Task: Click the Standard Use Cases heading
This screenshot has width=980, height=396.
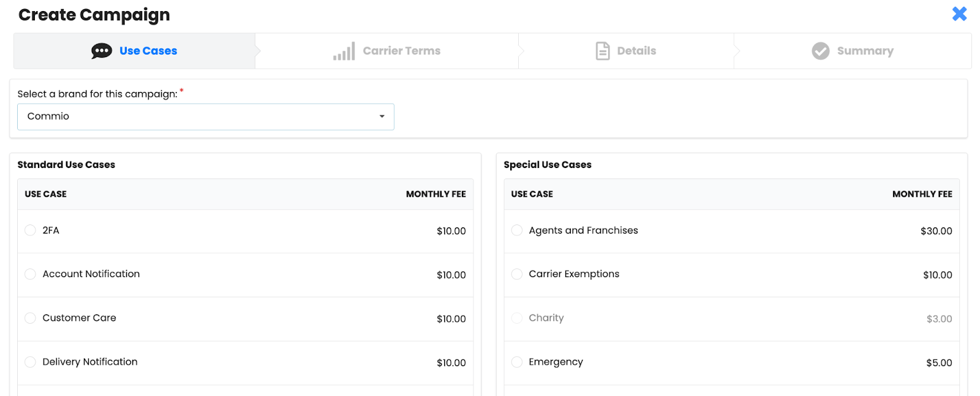Action: coord(66,164)
